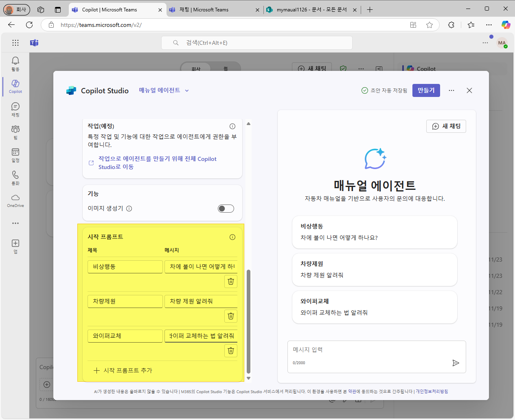This screenshot has height=420, width=515.
Task: Click the scroll-down arrow of settings panel
Action: coord(248,378)
